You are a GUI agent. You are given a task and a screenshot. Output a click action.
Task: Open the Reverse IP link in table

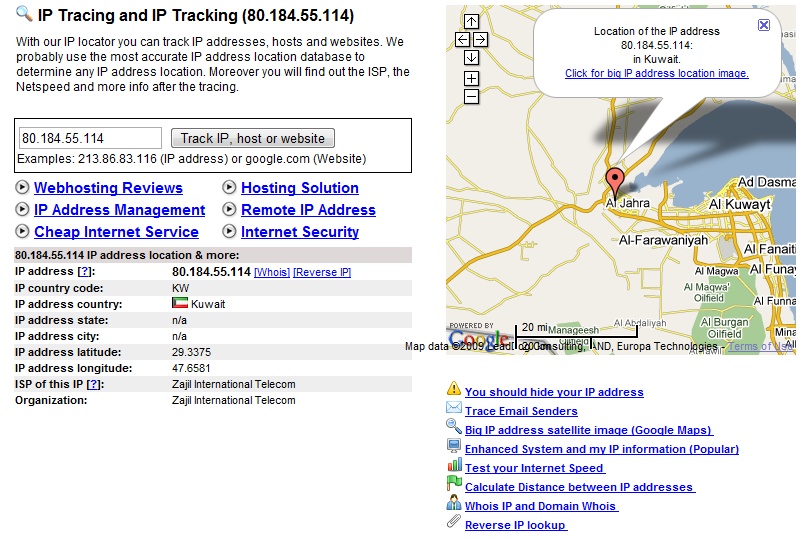coord(321,273)
